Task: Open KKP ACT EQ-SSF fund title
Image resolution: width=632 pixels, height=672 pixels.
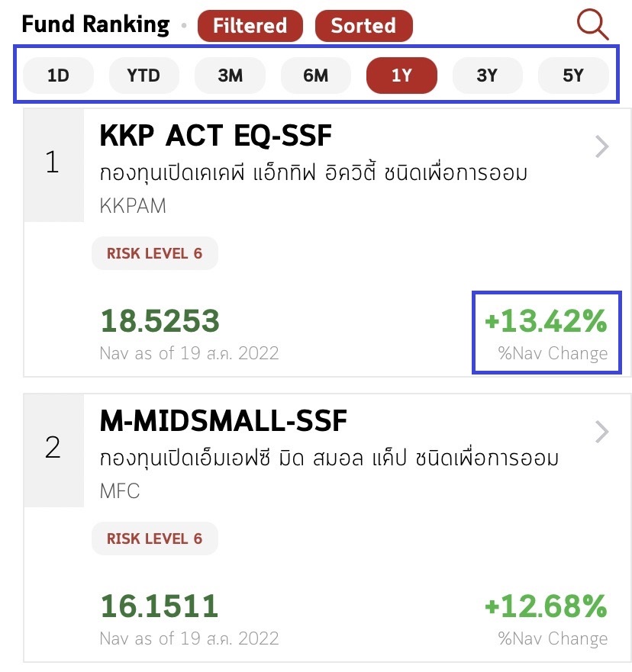Action: pyautogui.click(x=216, y=137)
